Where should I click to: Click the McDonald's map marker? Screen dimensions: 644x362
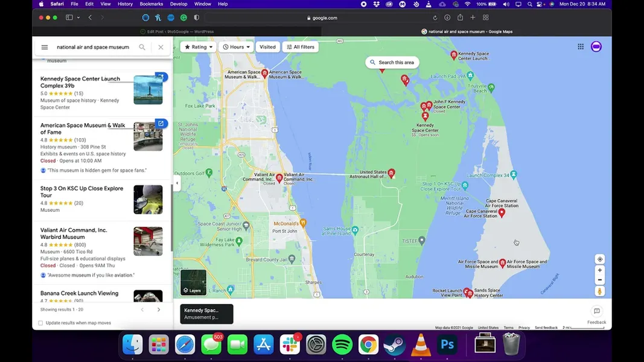click(x=303, y=223)
